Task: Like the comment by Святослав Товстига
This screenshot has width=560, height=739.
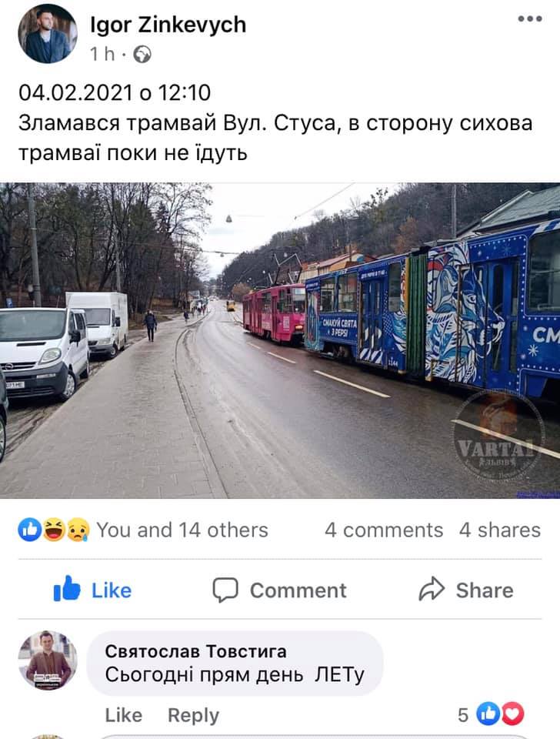Action: pos(123,715)
